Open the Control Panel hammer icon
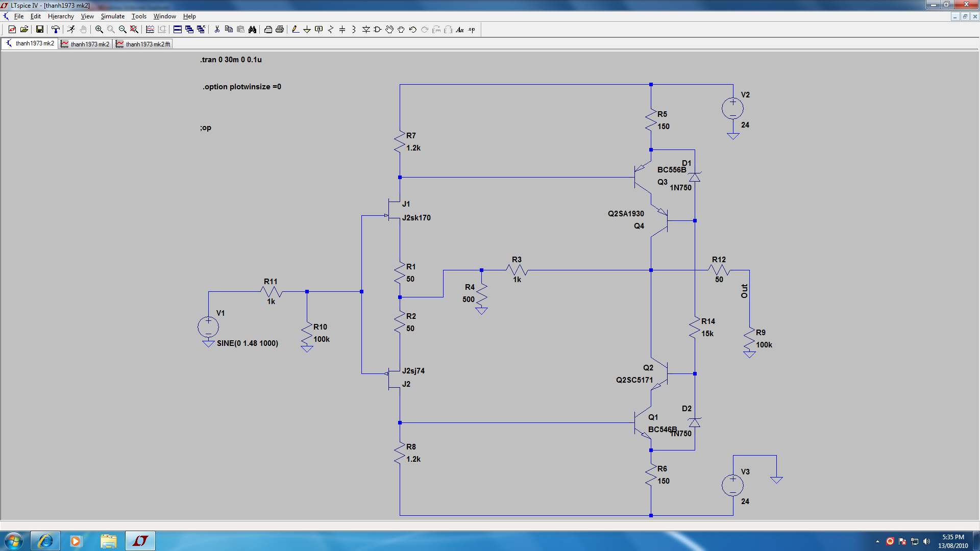This screenshot has height=551, width=980. (x=56, y=30)
